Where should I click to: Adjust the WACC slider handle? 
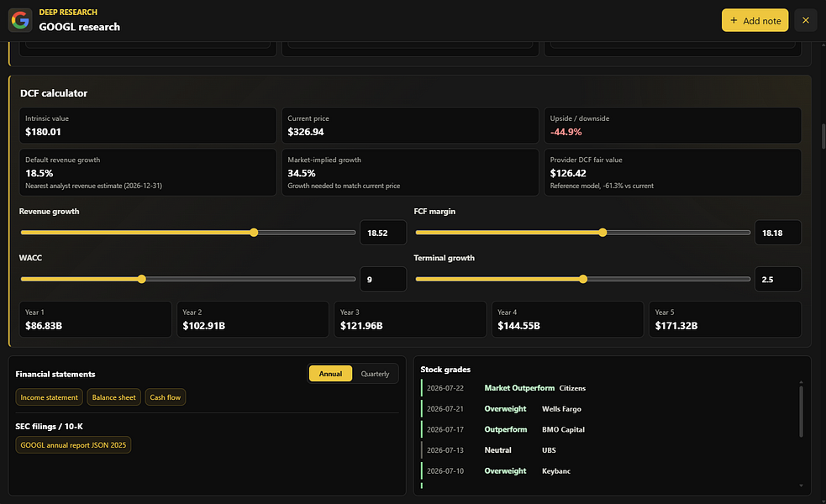tap(141, 279)
